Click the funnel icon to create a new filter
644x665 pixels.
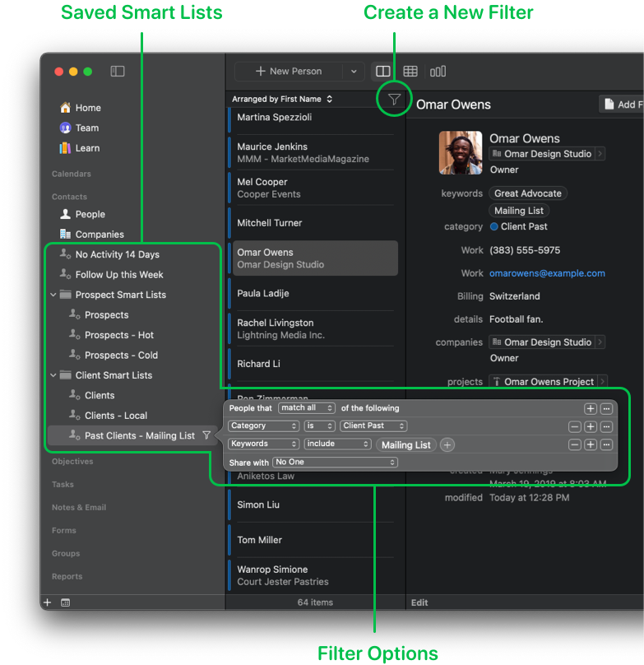point(394,100)
